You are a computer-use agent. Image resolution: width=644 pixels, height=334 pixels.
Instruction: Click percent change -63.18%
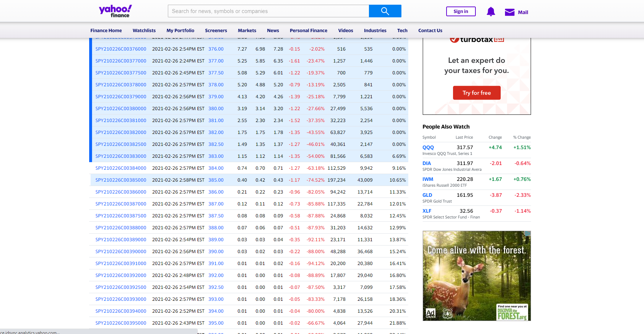[316, 168]
